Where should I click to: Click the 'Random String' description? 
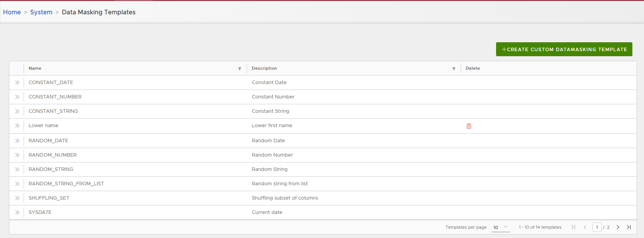pyautogui.click(x=270, y=169)
